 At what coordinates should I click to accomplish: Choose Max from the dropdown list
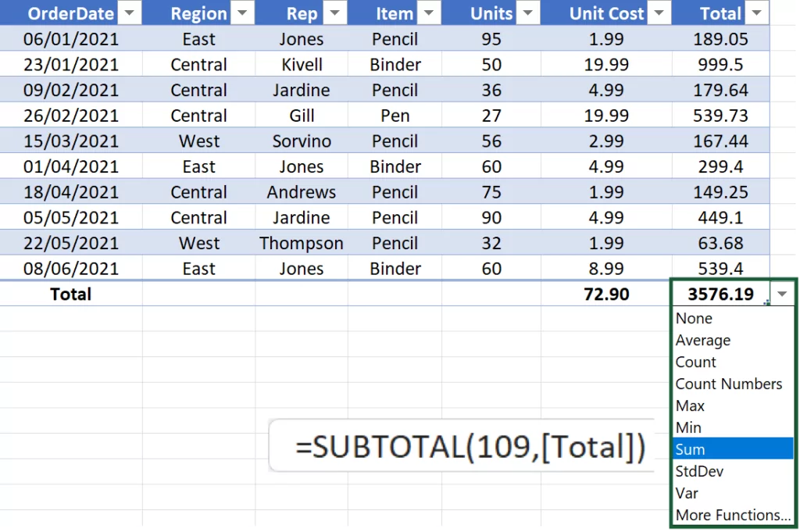[691, 405]
